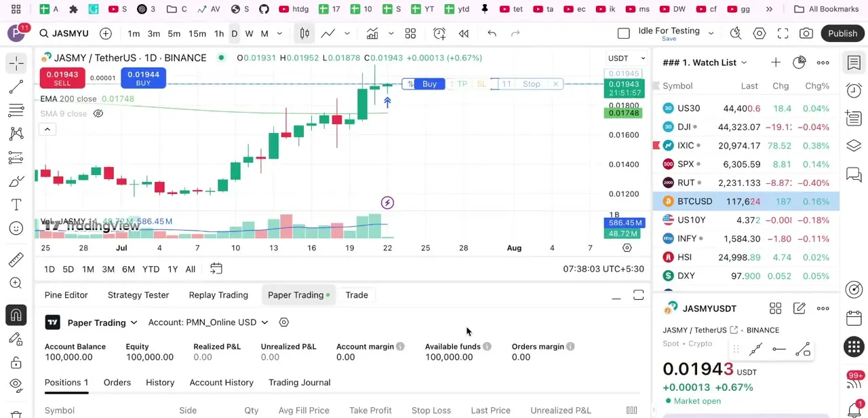Select the crosshair cursor tool
The width and height of the screenshot is (868, 418).
[16, 62]
